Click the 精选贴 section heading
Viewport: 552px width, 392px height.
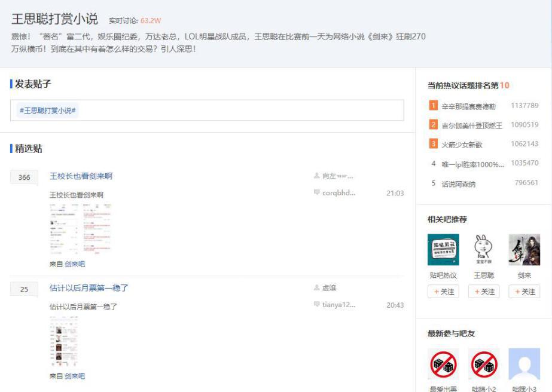tap(28, 149)
